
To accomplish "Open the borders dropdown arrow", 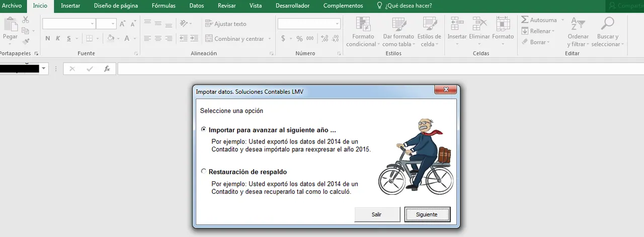I will pyautogui.click(x=98, y=39).
